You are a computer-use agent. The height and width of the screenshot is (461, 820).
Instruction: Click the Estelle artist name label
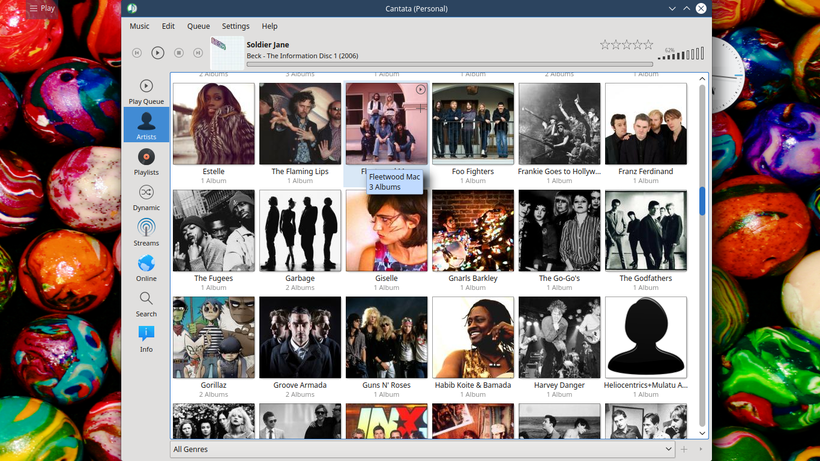(x=213, y=171)
